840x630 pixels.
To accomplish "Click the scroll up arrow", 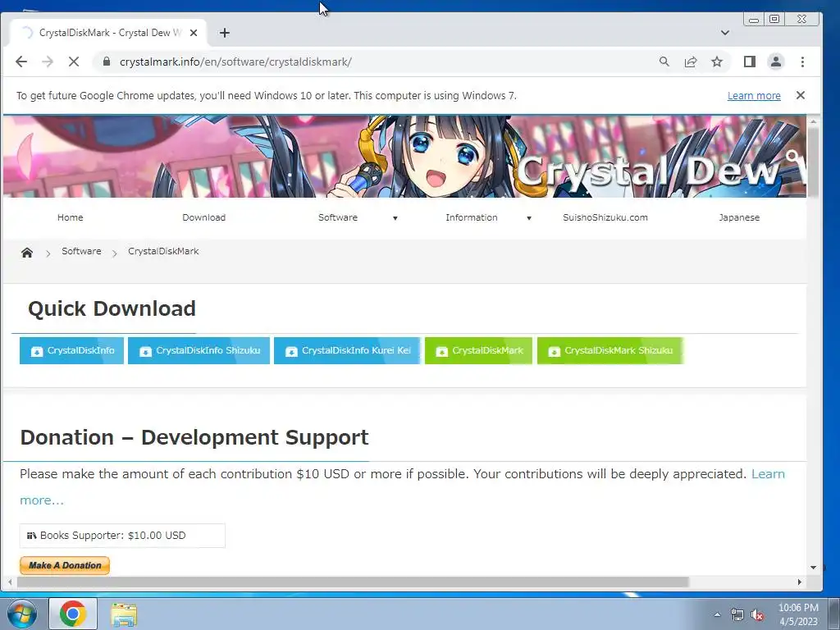I will point(813,122).
